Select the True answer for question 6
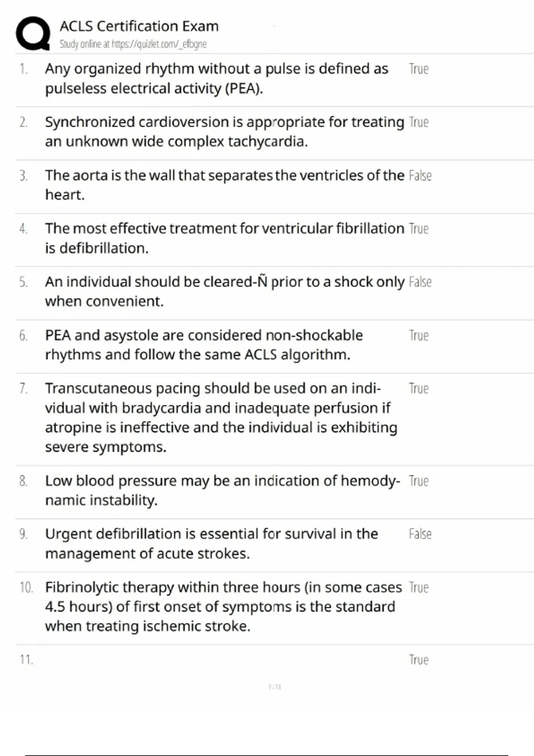 coord(418,335)
